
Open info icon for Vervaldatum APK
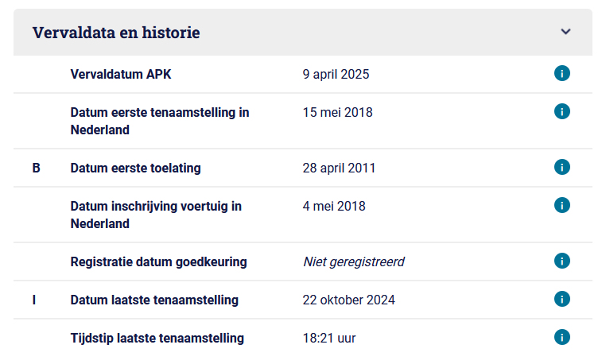point(561,73)
